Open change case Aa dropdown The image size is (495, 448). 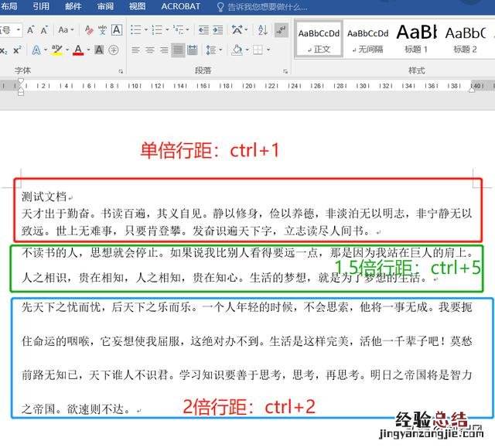click(66, 30)
